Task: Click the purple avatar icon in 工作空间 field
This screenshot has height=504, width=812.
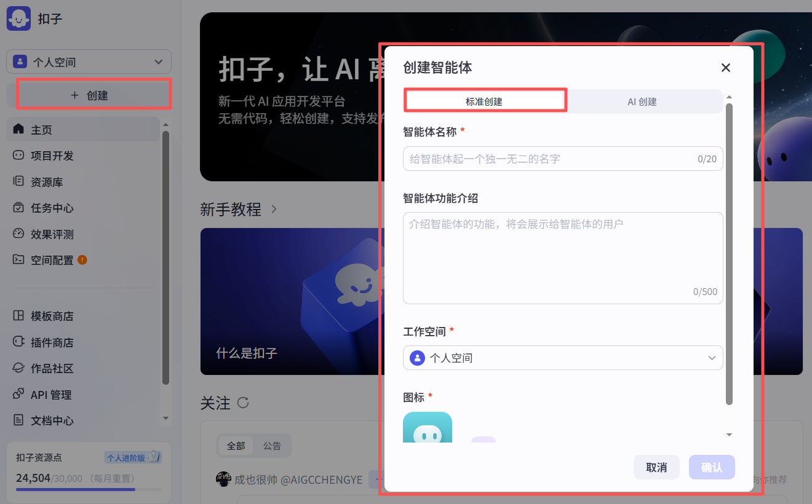Action: pos(417,358)
